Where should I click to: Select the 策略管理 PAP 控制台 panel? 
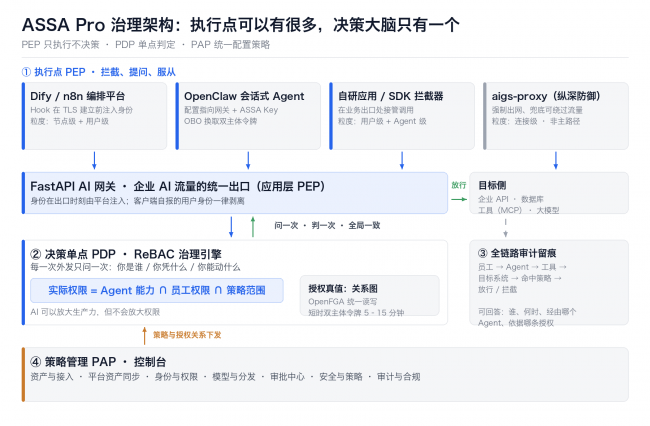(x=325, y=375)
